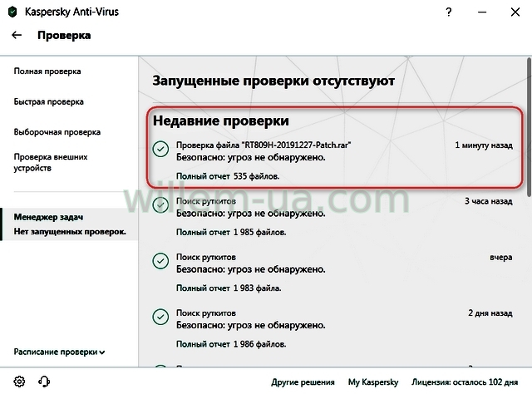
Task: Click the 'Запущенные проверки отсутствуют' heading
Action: click(x=273, y=81)
